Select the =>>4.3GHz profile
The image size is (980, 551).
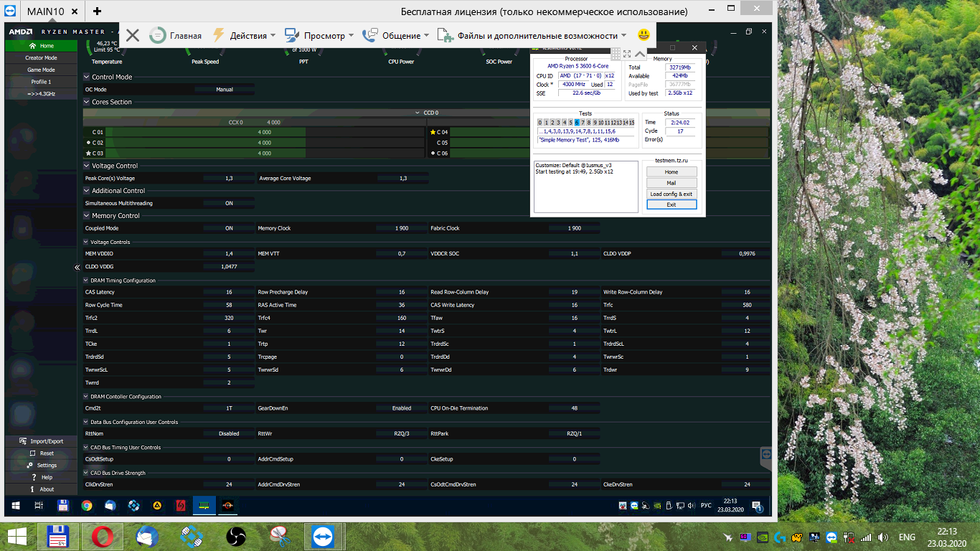pyautogui.click(x=41, y=94)
